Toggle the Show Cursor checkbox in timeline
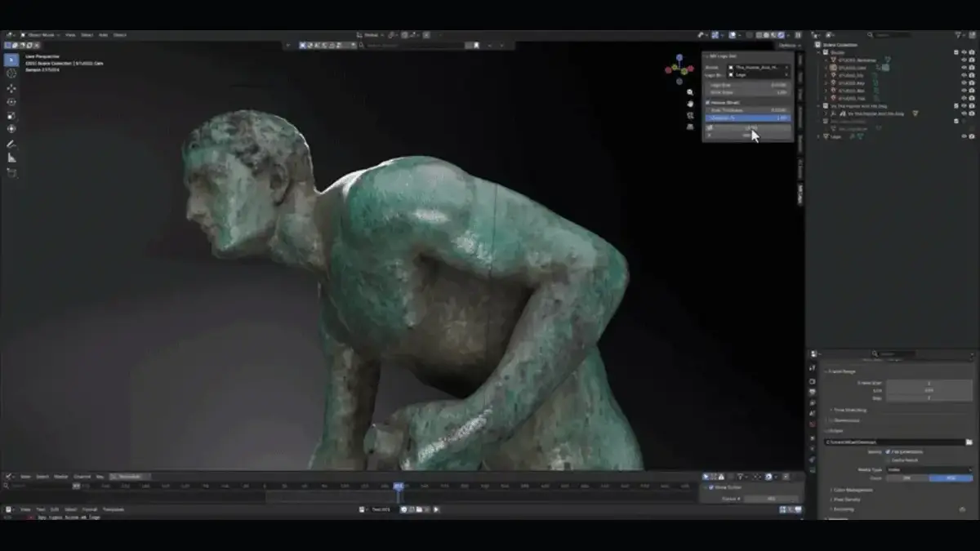Viewport: 980px width, 551px height. coord(711,487)
